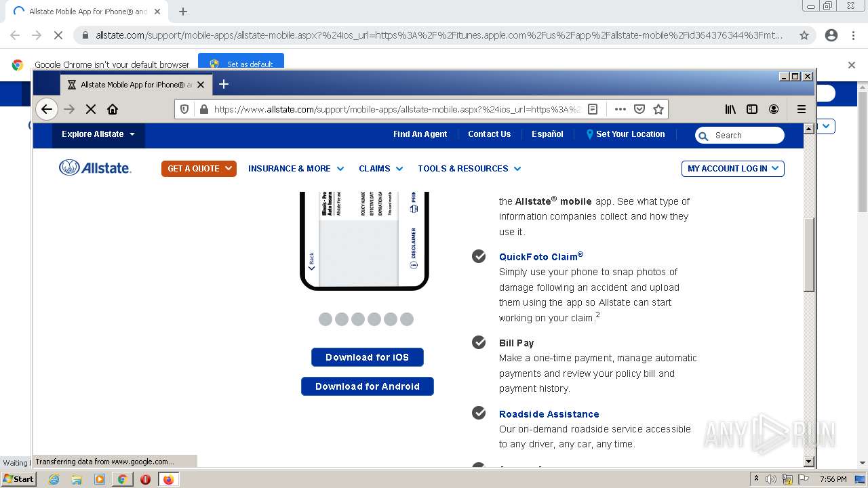868x488 pixels.
Task: Click the Allstate logo
Action: pos(96,167)
